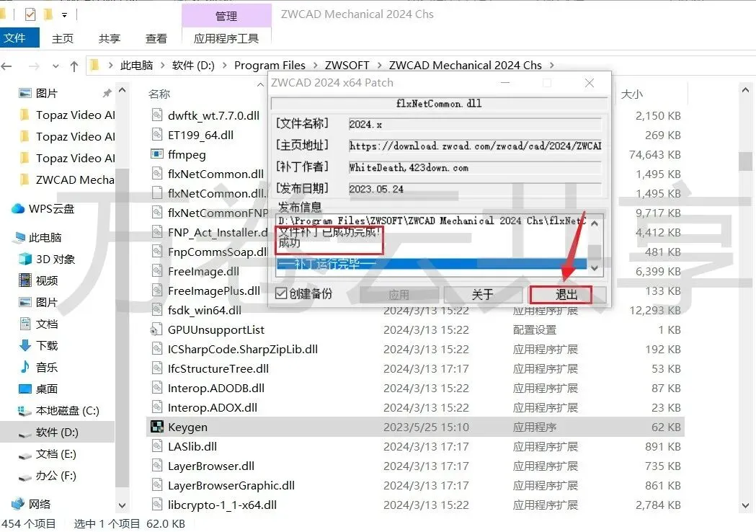
Task: Select the 补丁运行完毕 highlighted log line
Action: pyautogui.click(x=432, y=264)
